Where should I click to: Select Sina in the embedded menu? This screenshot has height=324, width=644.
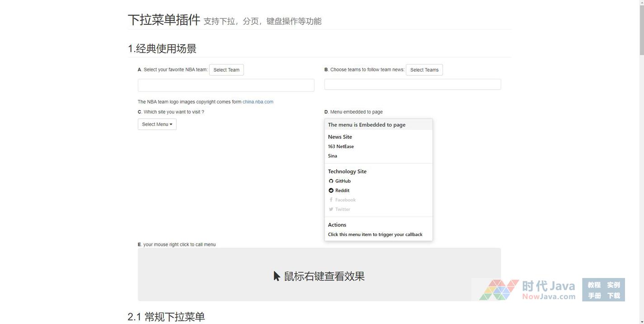pyautogui.click(x=333, y=156)
